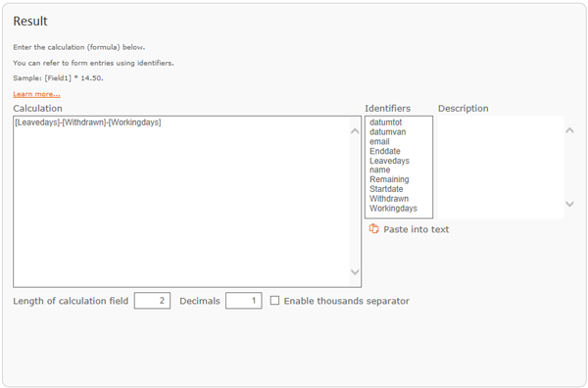Open the Learn more link

[37, 94]
